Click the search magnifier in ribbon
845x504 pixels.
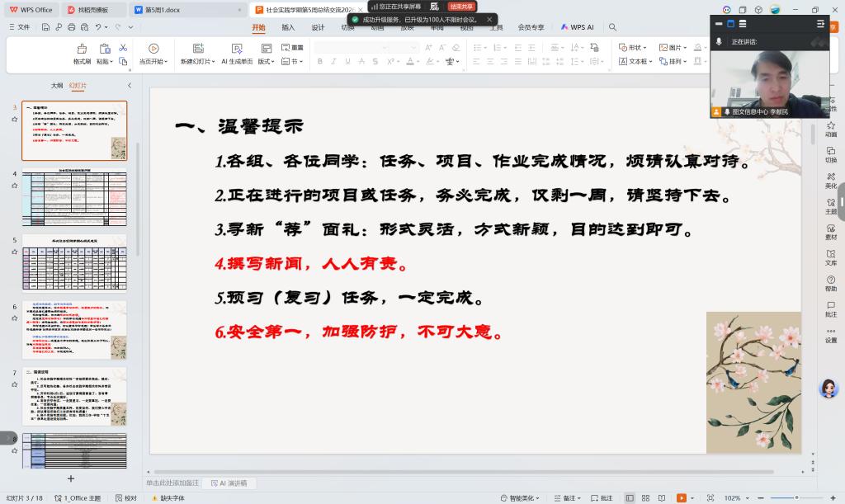[613, 27]
